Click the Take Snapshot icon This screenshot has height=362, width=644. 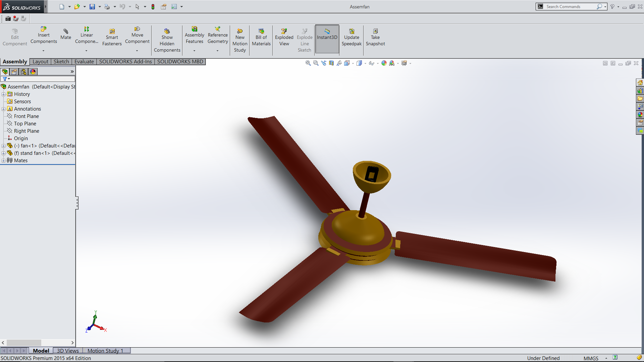375,37
